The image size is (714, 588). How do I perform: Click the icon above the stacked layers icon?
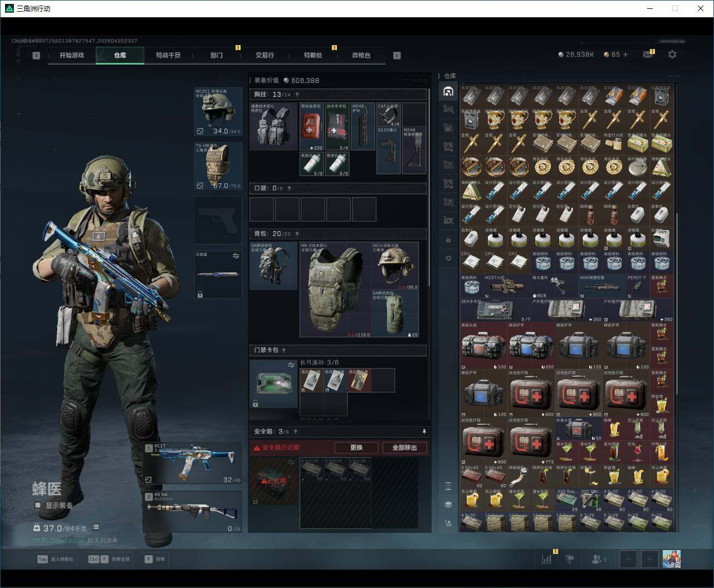tap(448, 486)
